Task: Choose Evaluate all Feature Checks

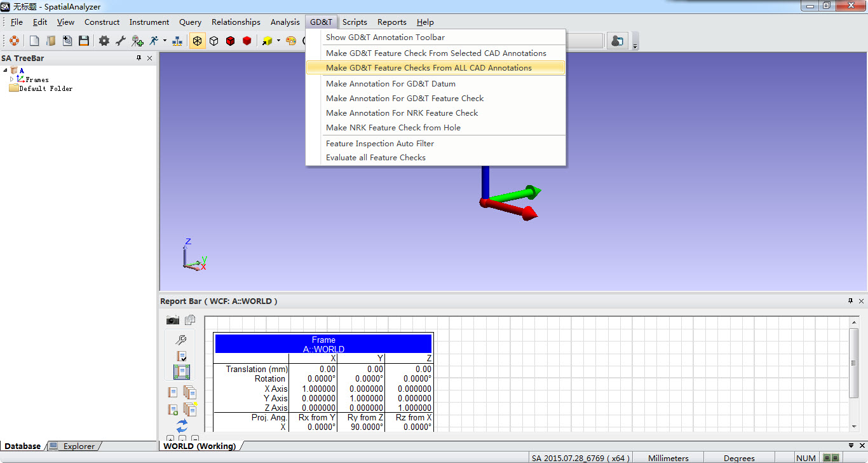Action: (x=436, y=158)
